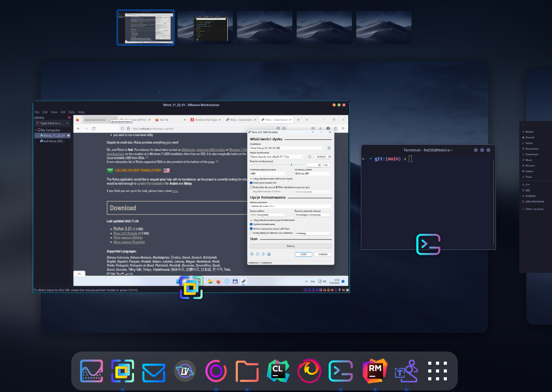Enable Szukaj błędnych sektorów checkbox
Image resolution: width=552 pixels, height=392 pixels.
pos(251,233)
